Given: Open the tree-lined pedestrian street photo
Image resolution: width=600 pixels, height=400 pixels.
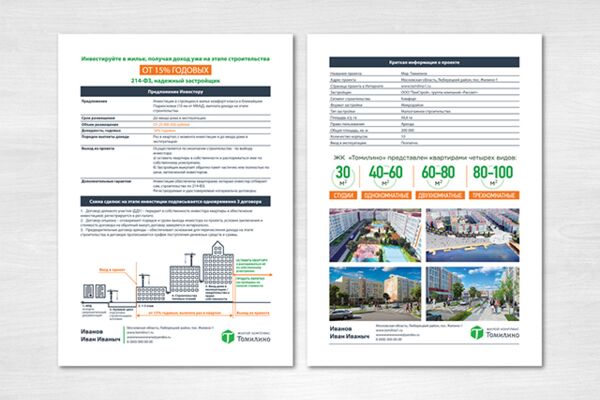Looking at the screenshot, I should click(473, 294).
